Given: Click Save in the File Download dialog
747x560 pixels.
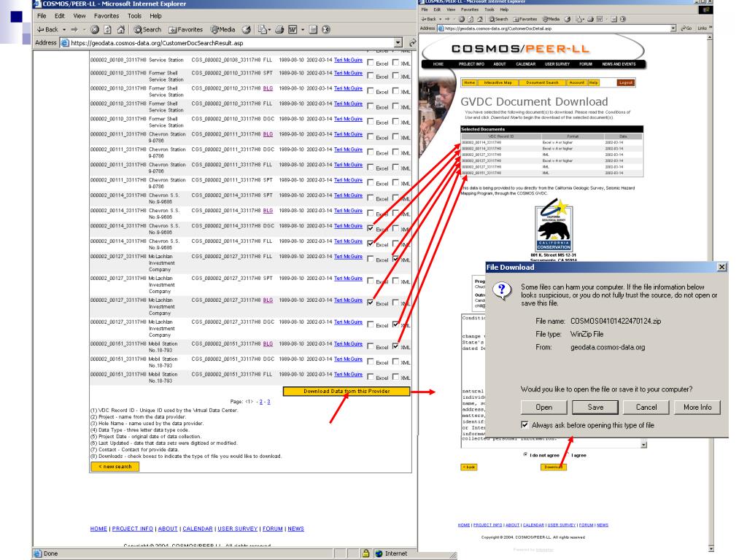Looking at the screenshot, I should click(595, 407).
